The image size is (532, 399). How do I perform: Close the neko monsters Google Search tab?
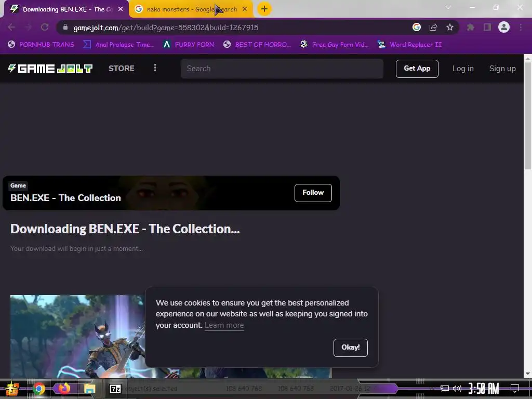coord(245,9)
